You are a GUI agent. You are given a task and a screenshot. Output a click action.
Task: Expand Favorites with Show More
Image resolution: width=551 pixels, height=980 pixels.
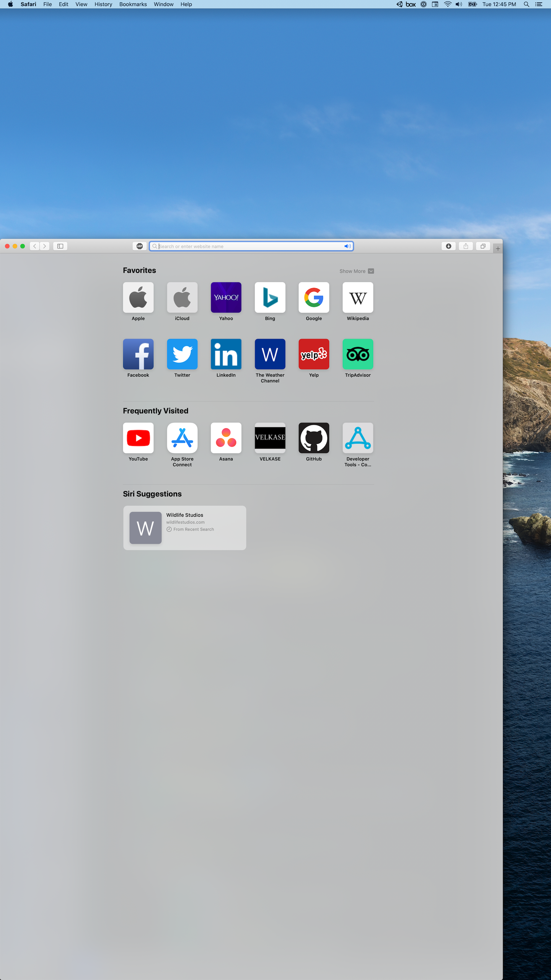coord(357,271)
